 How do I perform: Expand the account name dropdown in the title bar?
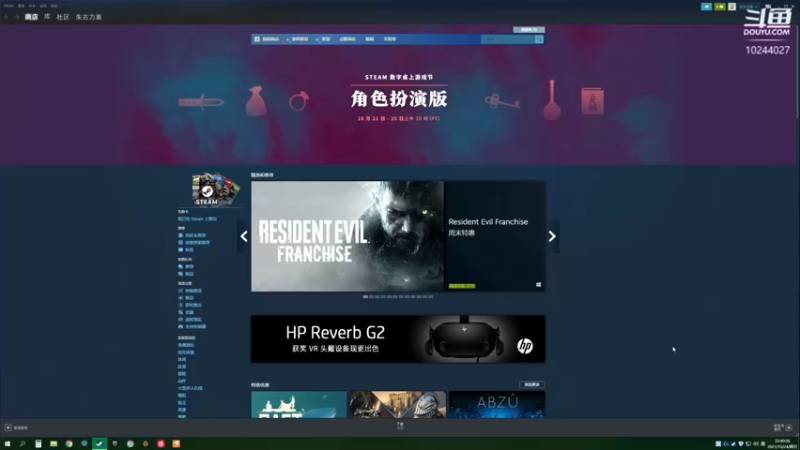click(747, 7)
